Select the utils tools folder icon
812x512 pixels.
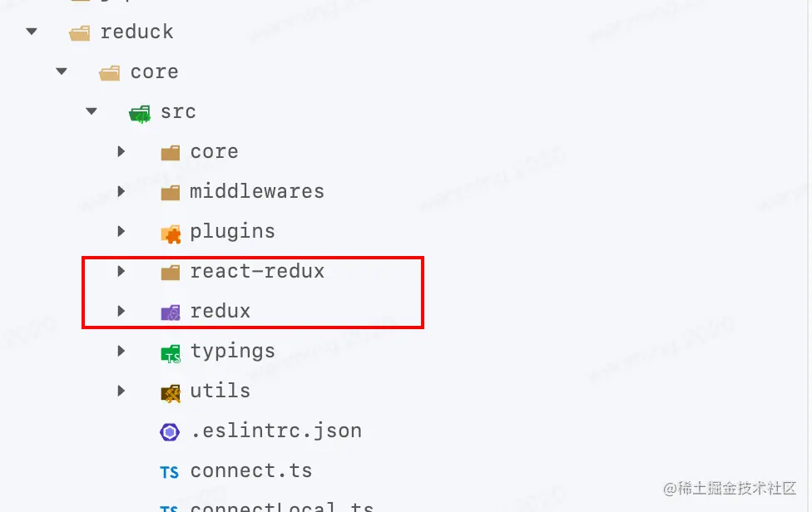click(170, 391)
